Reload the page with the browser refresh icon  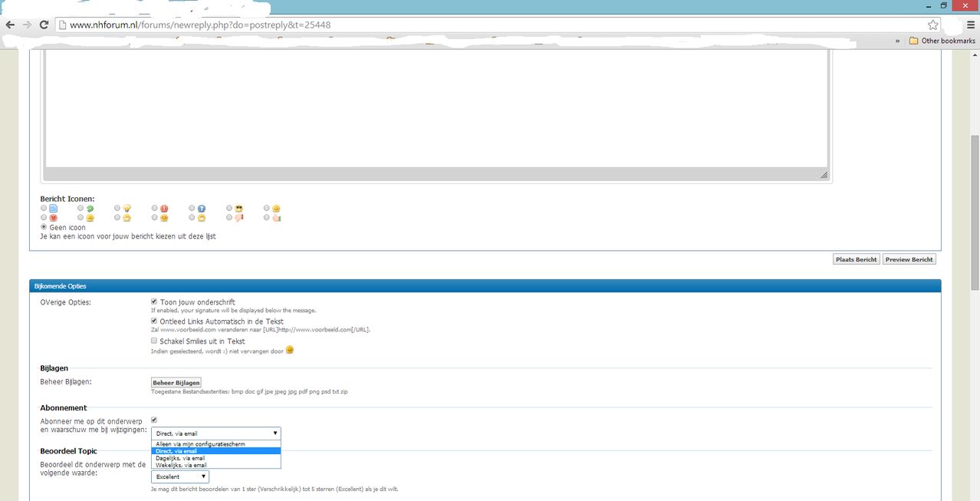[44, 25]
